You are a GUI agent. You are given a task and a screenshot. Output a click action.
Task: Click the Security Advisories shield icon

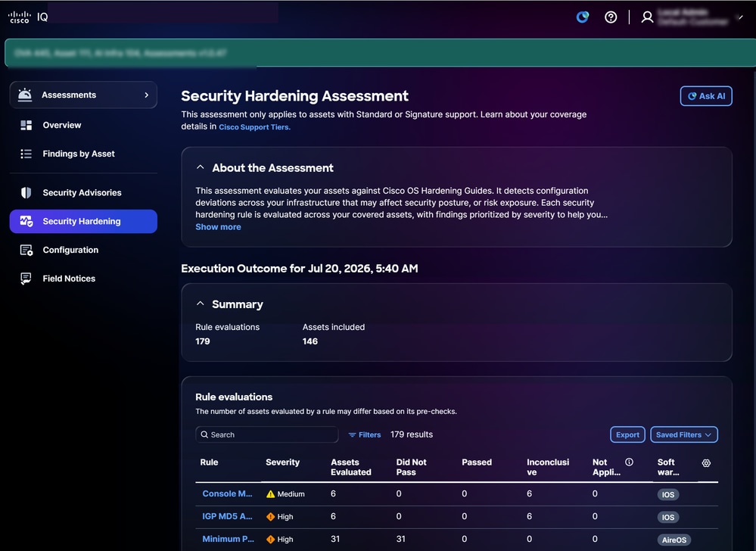[x=26, y=193]
